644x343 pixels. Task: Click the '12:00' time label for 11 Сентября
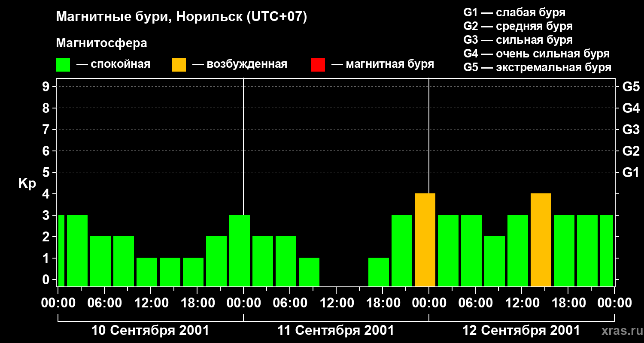pos(336,303)
